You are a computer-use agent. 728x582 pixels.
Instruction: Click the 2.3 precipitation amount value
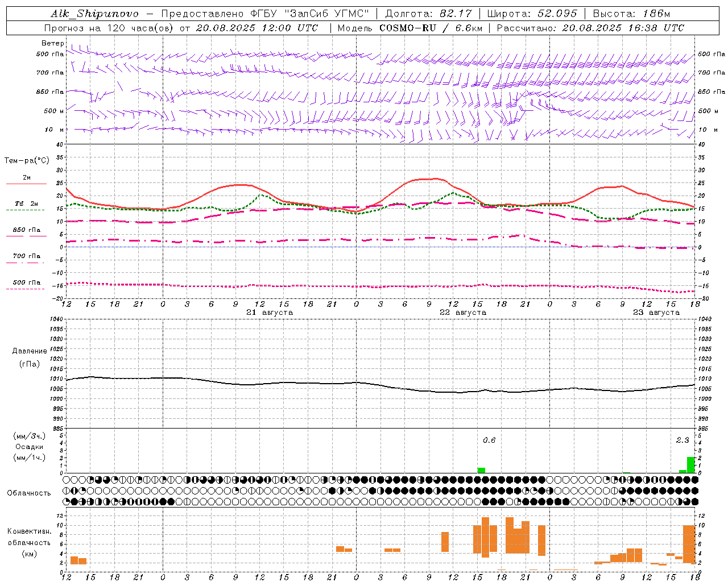tap(682, 440)
